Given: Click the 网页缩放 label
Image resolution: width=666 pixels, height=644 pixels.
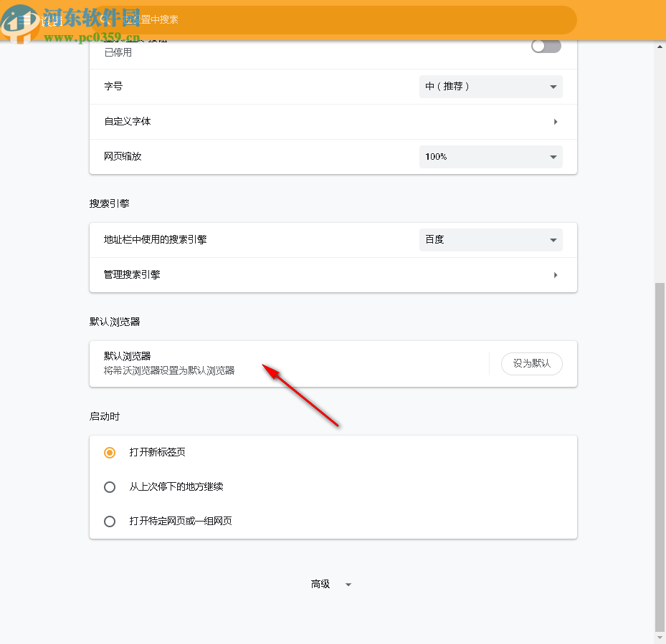Looking at the screenshot, I should (123, 156).
